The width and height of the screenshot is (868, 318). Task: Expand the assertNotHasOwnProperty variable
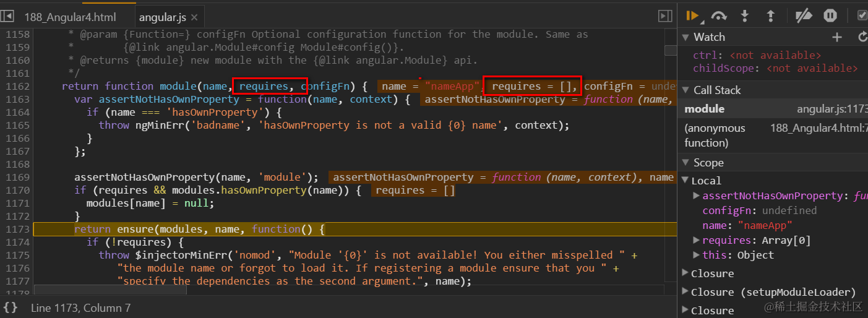697,196
